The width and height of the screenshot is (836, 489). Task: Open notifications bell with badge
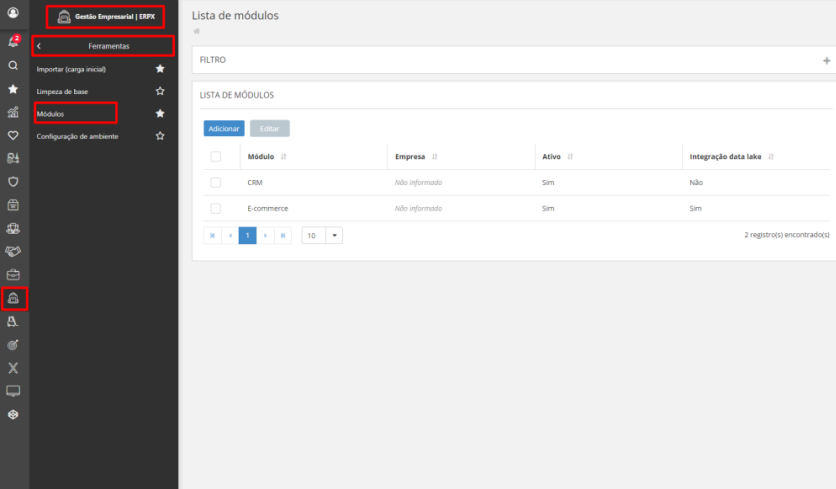[x=13, y=42]
